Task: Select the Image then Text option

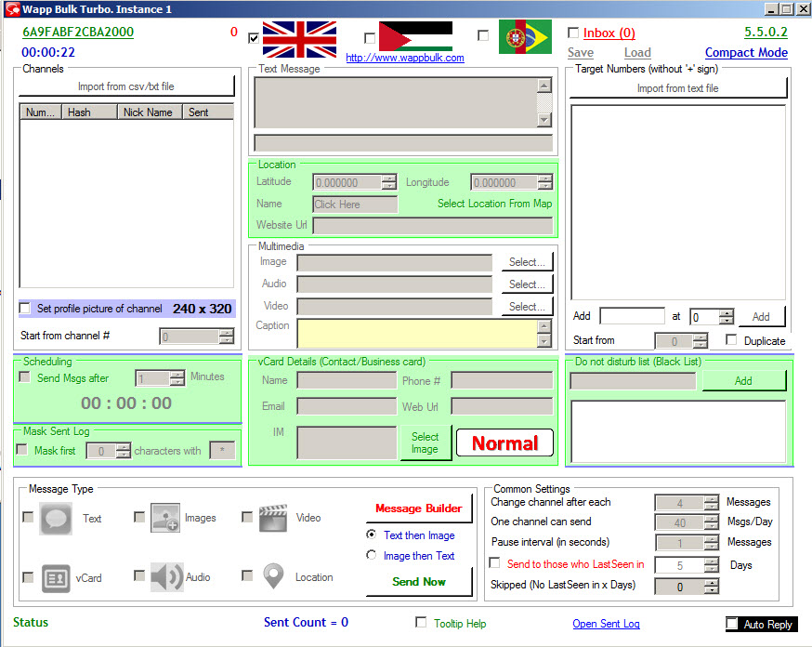Action: pyautogui.click(x=372, y=555)
